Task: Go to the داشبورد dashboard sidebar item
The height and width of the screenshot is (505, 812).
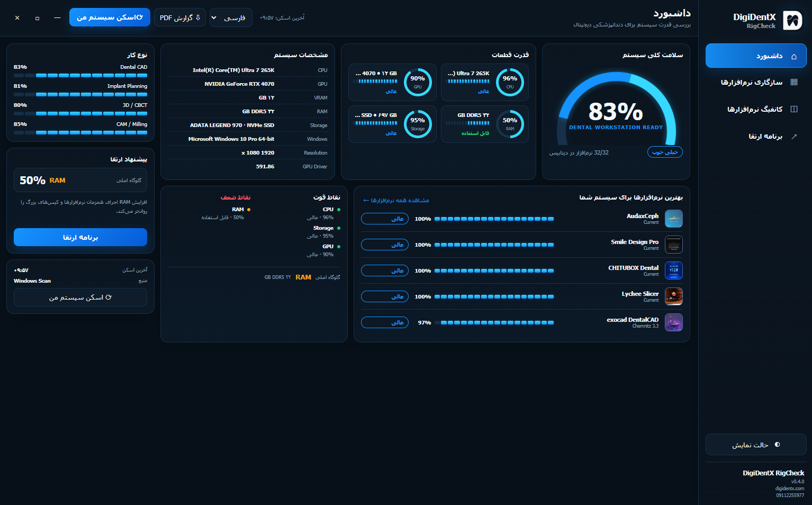Action: pos(756,56)
